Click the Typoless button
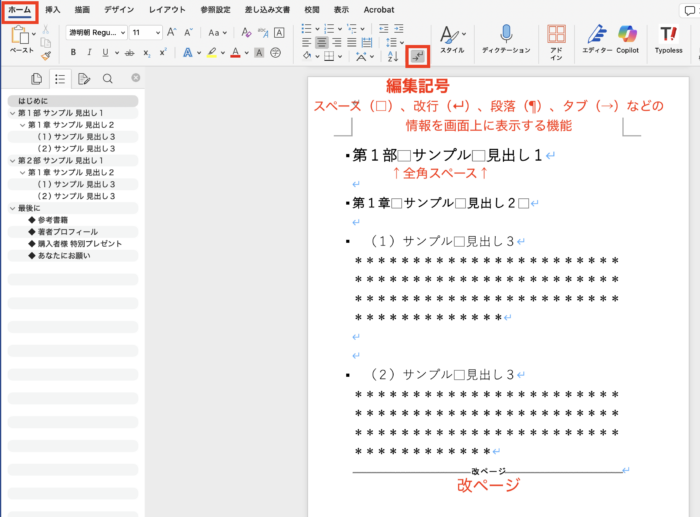The height and width of the screenshot is (517, 700). 668,39
